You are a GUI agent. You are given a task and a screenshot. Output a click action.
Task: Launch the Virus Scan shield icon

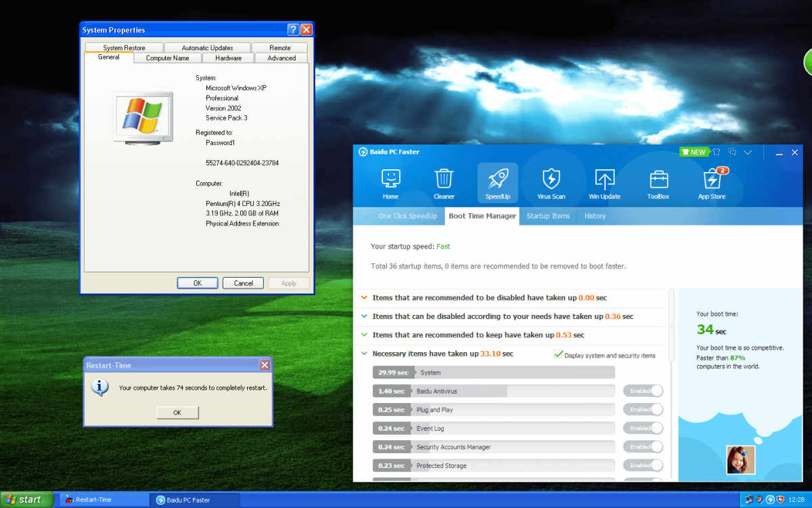point(551,184)
